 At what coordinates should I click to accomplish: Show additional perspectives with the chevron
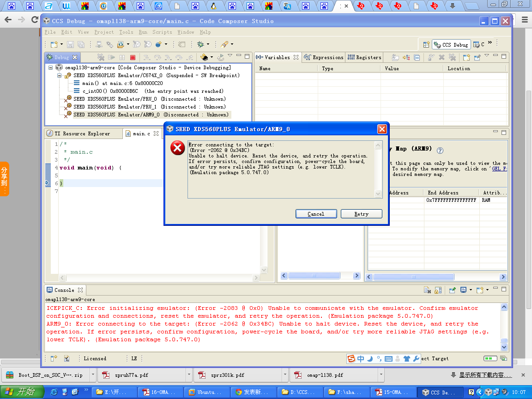(490, 42)
